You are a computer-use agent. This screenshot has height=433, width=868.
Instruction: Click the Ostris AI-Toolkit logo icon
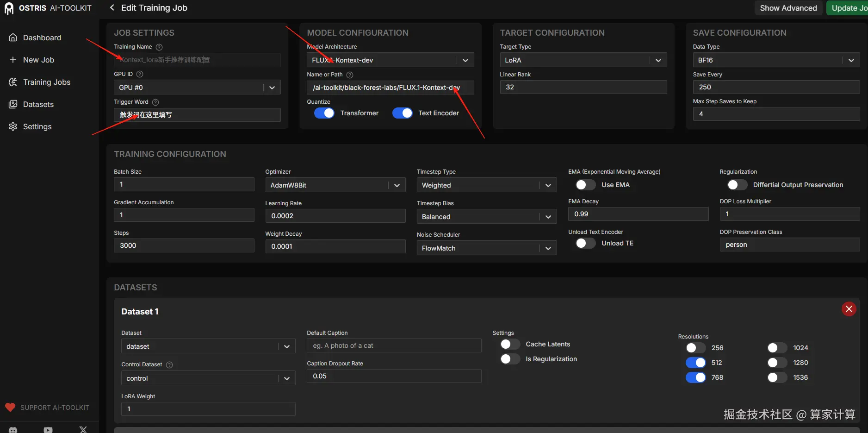click(9, 8)
